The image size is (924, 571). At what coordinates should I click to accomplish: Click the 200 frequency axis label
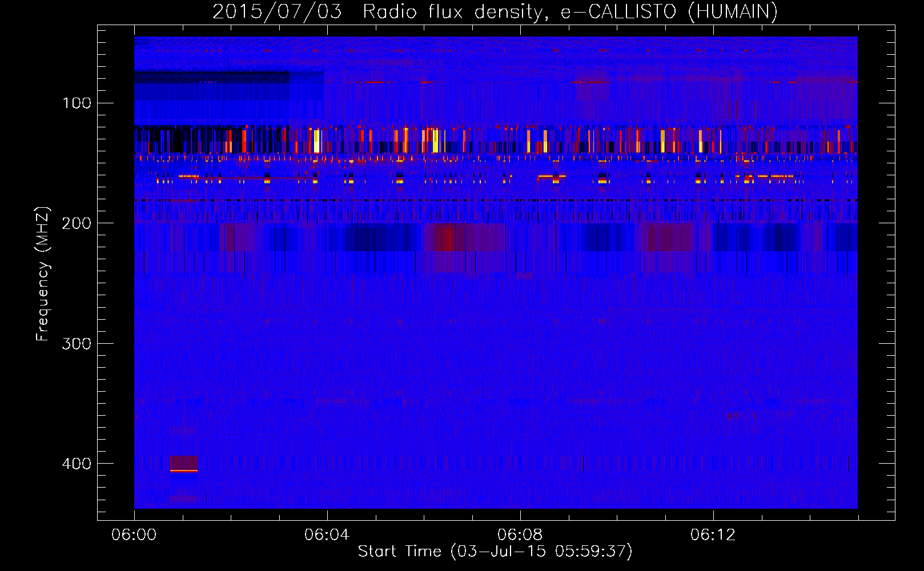tap(77, 223)
